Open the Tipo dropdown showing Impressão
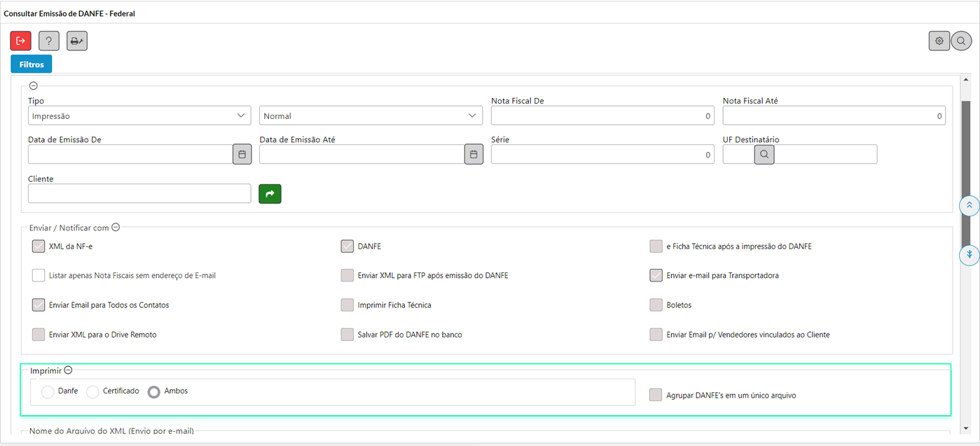The height and width of the screenshot is (446, 980). point(139,116)
